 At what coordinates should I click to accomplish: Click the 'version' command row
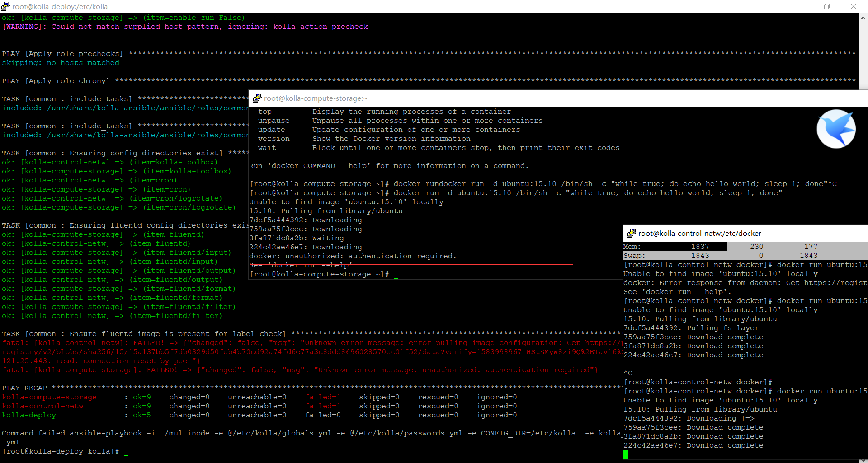tap(364, 139)
